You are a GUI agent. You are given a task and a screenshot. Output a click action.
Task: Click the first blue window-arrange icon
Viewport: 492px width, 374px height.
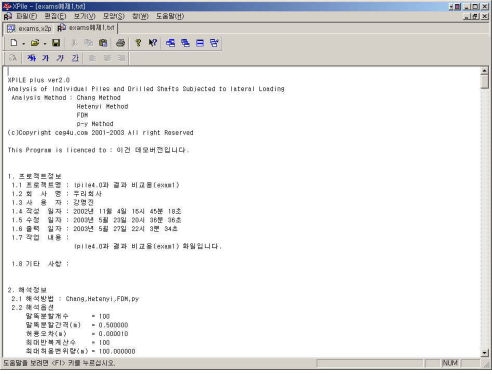point(170,43)
